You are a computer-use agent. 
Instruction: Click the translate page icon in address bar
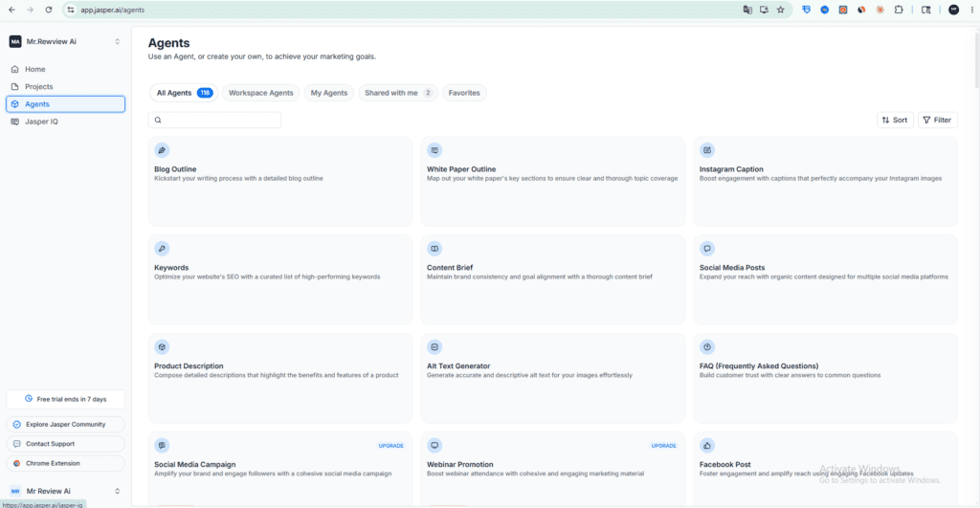pyautogui.click(x=747, y=10)
